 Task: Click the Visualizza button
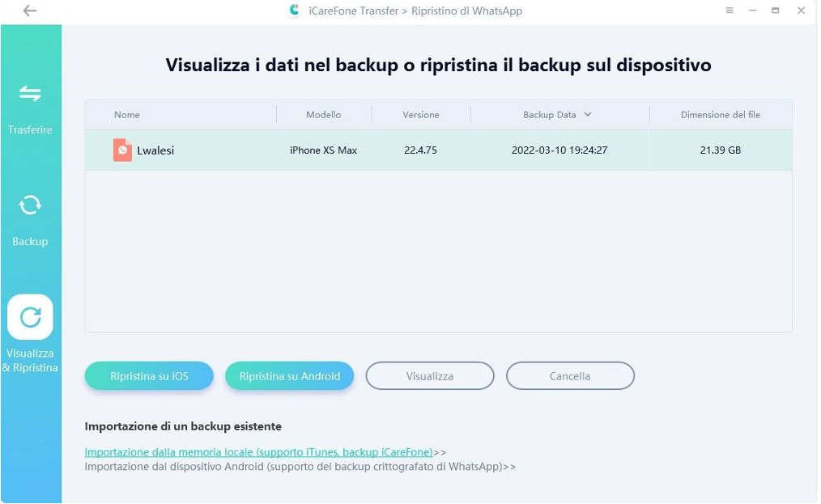[x=430, y=376]
